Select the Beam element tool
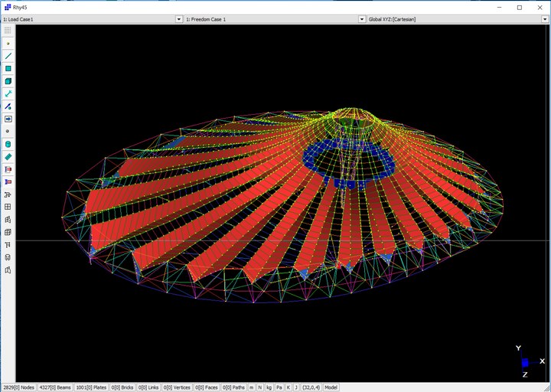 coord(8,56)
